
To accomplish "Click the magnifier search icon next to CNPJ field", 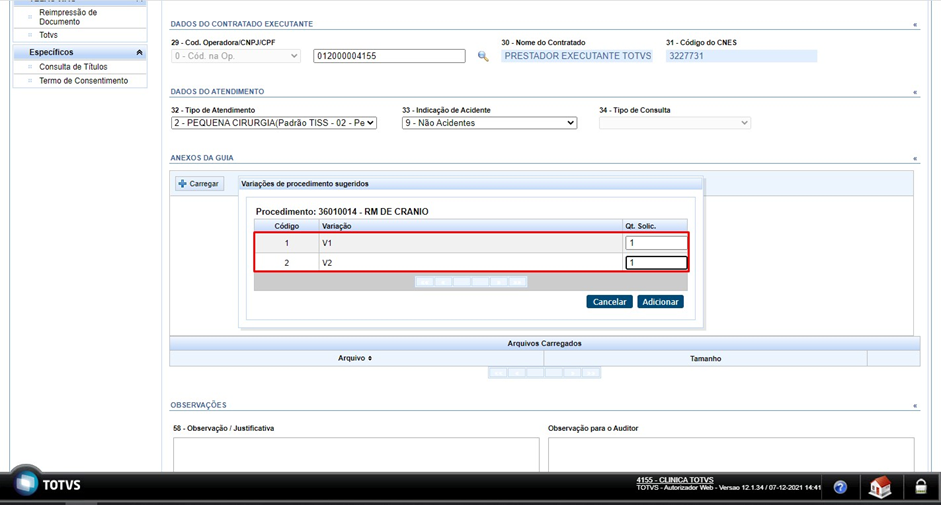I will [483, 56].
